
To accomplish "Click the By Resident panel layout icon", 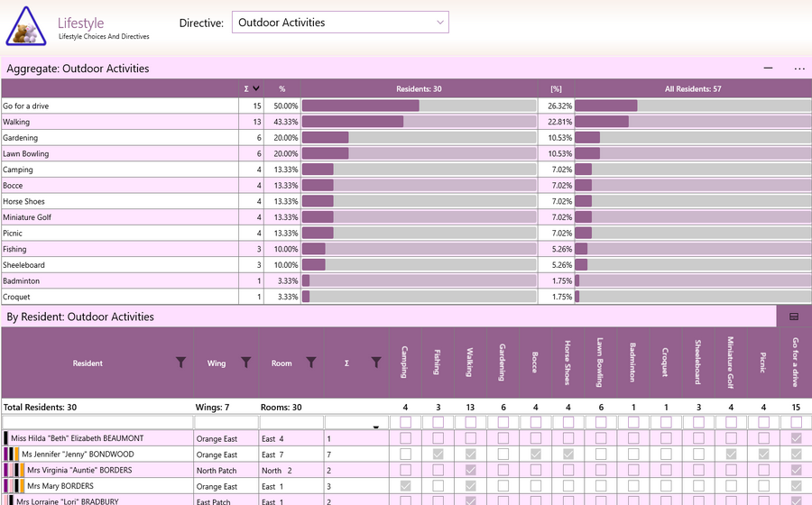I will coord(794,317).
